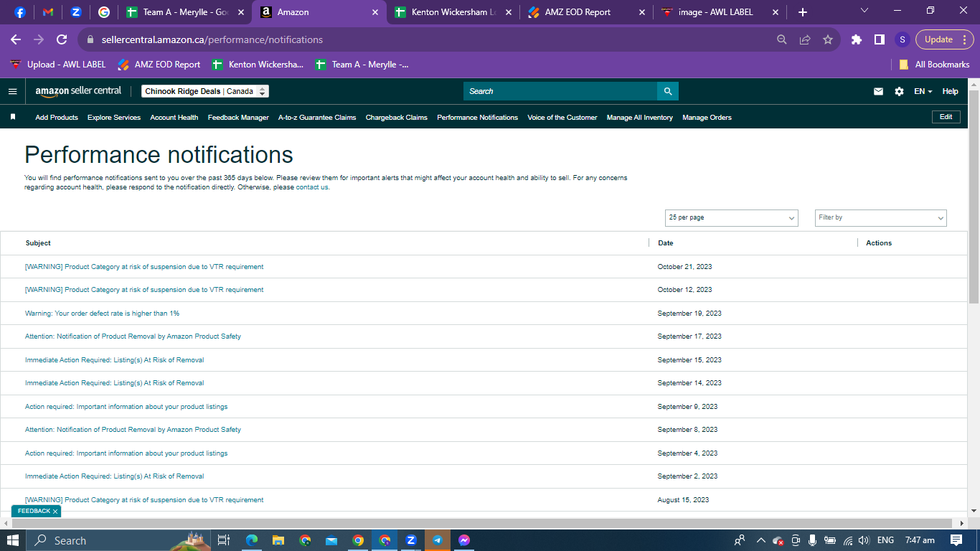Expand the 25 per page dropdown
The height and width of the screenshot is (551, 980).
pos(731,217)
